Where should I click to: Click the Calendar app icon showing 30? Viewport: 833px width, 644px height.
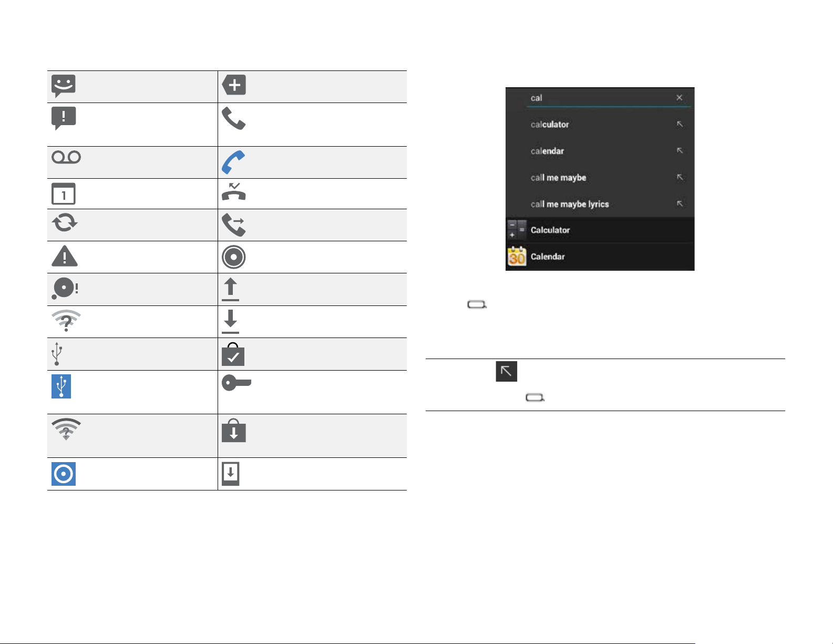pyautogui.click(x=517, y=257)
